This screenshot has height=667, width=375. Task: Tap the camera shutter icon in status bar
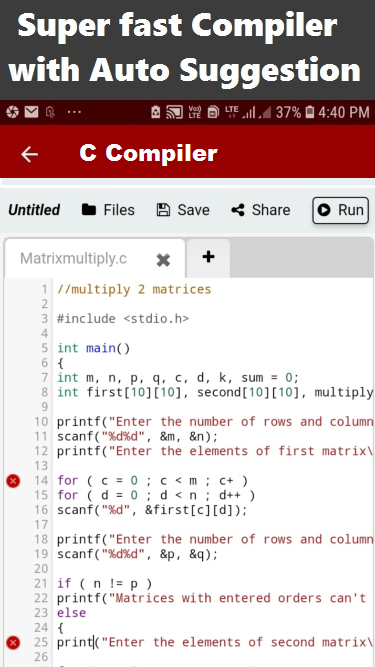pyautogui.click(x=13, y=112)
